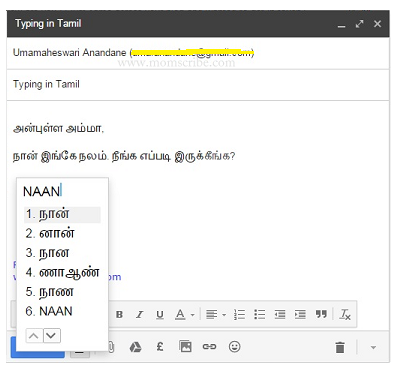Image resolution: width=397 pixels, height=375 pixels.
Task: Open more options arrow beside trash
Action: pos(373,347)
